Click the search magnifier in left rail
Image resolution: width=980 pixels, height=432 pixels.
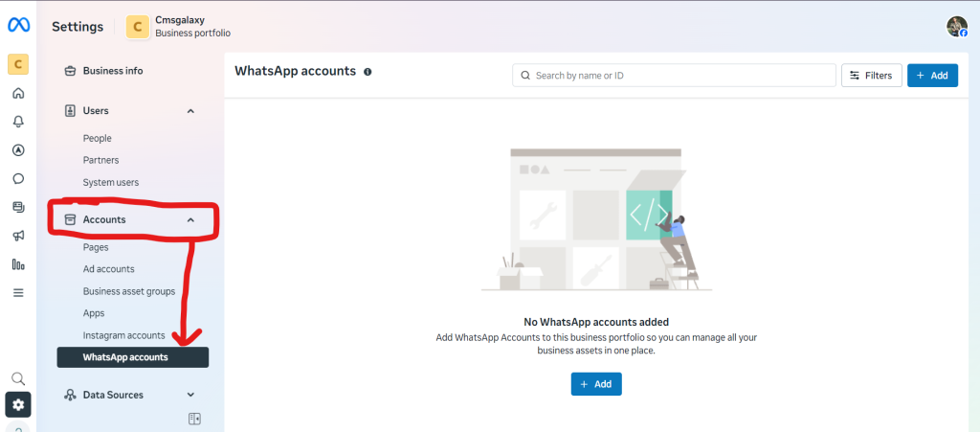click(x=18, y=379)
